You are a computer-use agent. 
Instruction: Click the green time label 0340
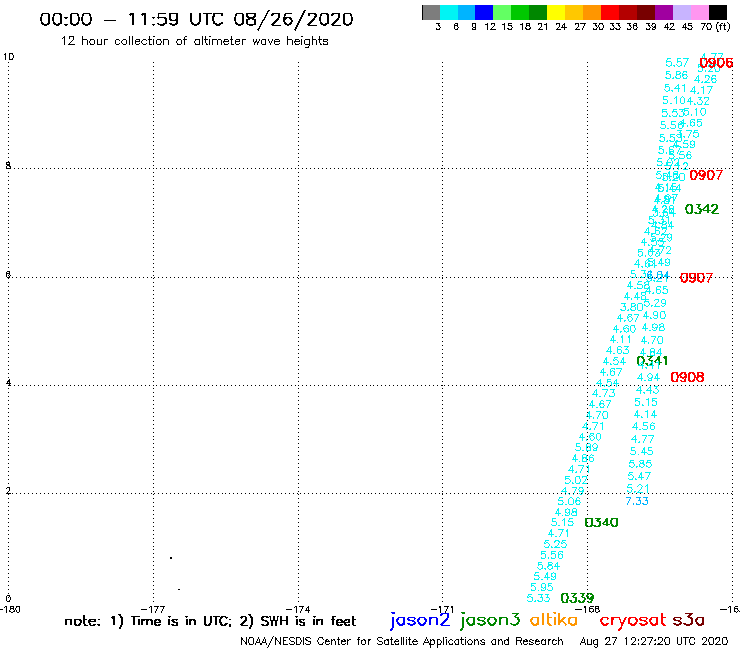click(x=601, y=522)
